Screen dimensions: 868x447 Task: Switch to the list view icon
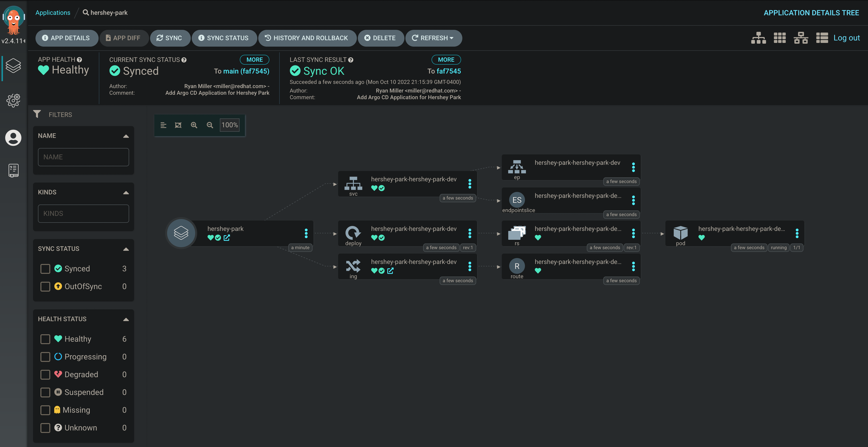point(822,38)
